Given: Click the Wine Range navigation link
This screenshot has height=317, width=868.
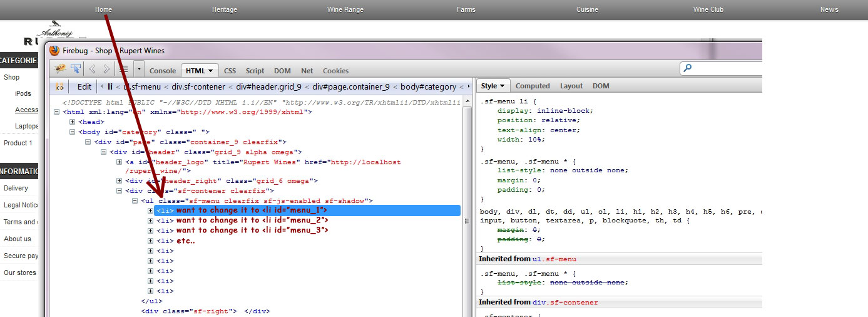Looking at the screenshot, I should point(345,9).
